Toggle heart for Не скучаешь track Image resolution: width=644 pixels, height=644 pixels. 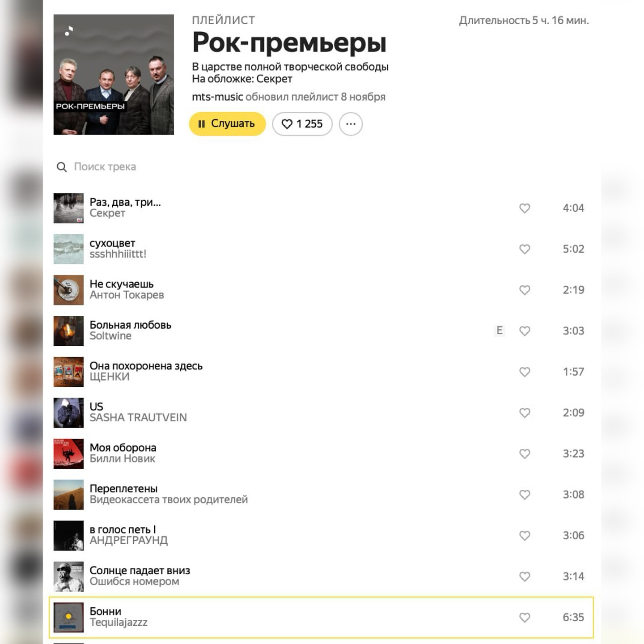[x=525, y=290]
